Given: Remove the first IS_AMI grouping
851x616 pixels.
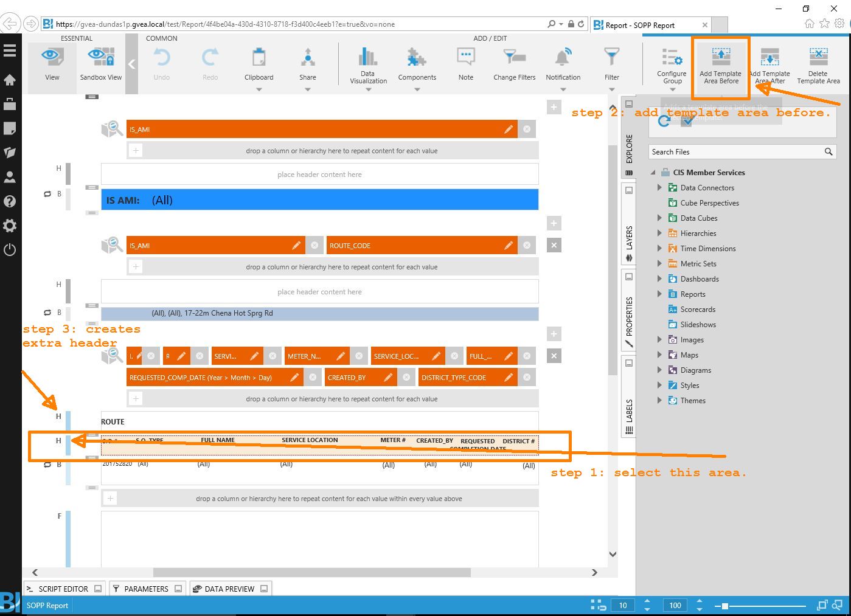Looking at the screenshot, I should pos(527,130).
